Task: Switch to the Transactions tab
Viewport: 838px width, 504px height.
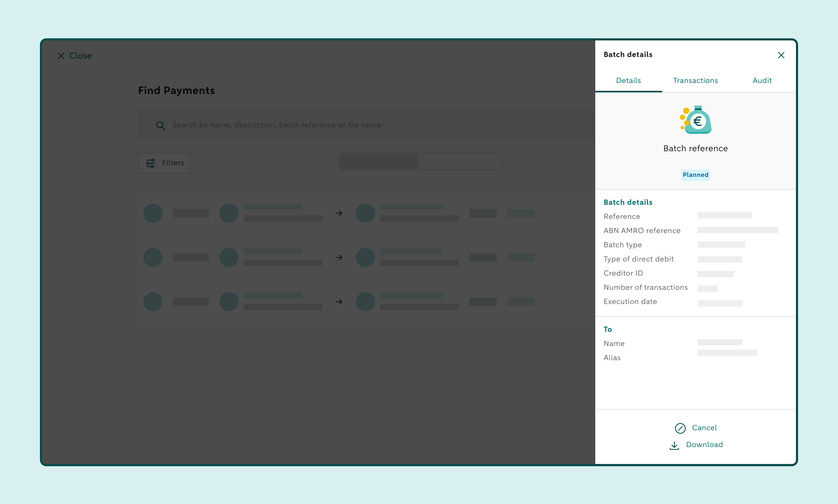Action: click(x=695, y=81)
